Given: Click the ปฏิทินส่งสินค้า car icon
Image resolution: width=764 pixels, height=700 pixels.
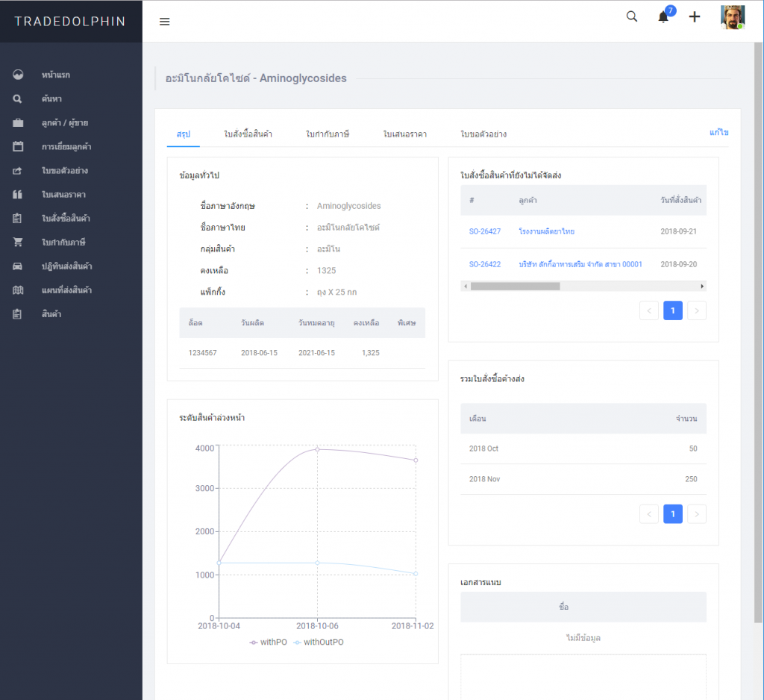Looking at the screenshot, I should (x=18, y=266).
